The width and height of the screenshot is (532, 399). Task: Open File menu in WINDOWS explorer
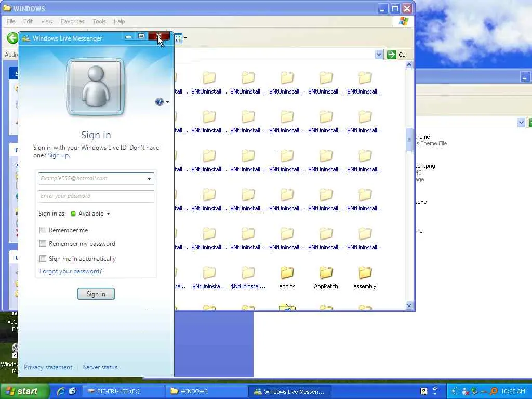pyautogui.click(x=11, y=21)
